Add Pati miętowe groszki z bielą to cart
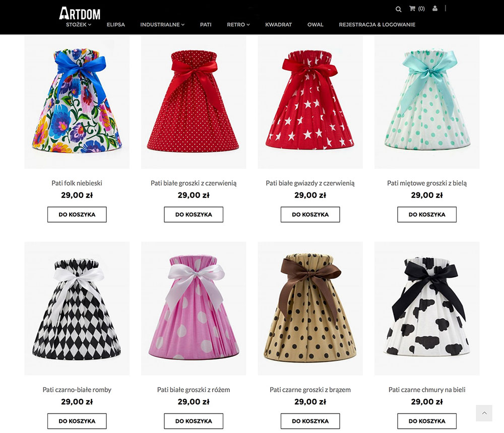The image size is (504, 433). [427, 214]
